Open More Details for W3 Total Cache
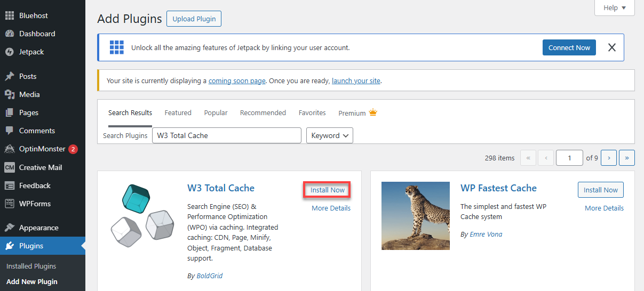The width and height of the screenshot is (644, 291). 331,208
